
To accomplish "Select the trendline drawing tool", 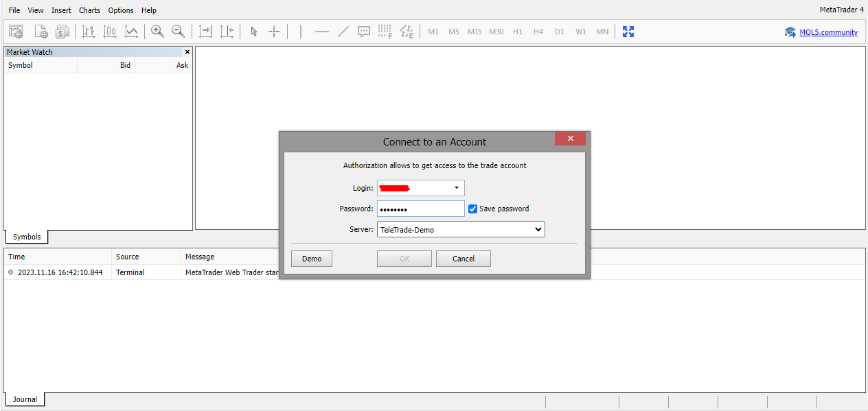I will [x=343, y=31].
